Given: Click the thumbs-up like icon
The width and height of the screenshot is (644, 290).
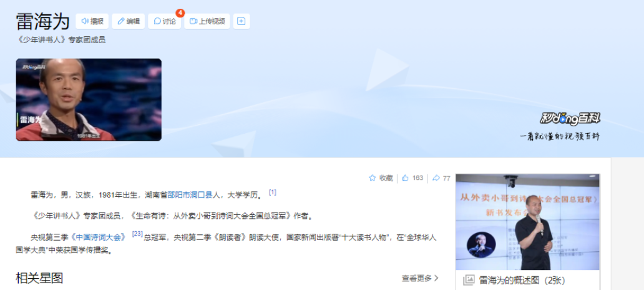Looking at the screenshot, I should pyautogui.click(x=406, y=178).
